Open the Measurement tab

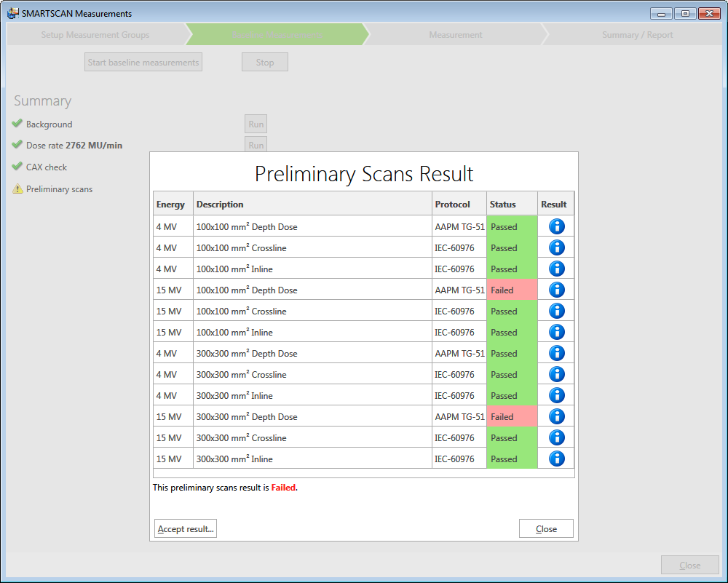tap(456, 34)
